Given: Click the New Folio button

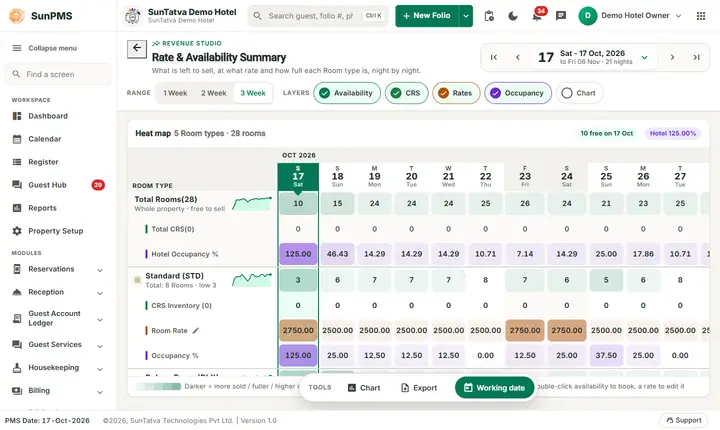Looking at the screenshot, I should point(427,16).
